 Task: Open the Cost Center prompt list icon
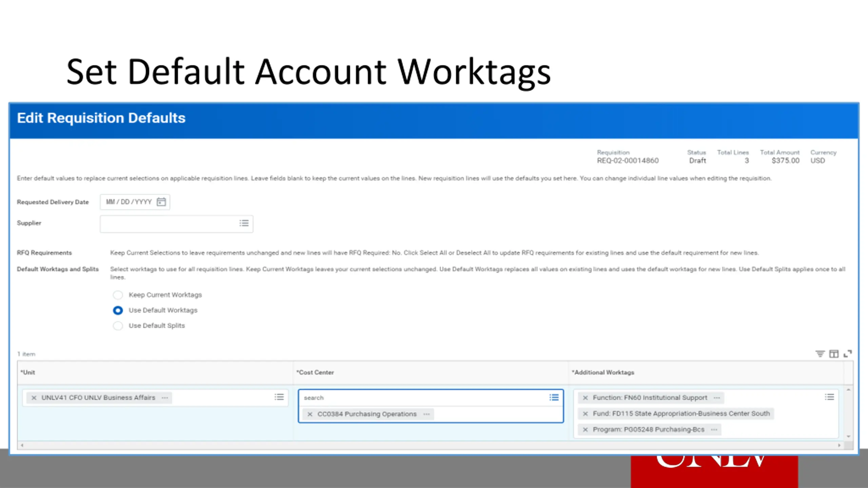pyautogui.click(x=554, y=397)
